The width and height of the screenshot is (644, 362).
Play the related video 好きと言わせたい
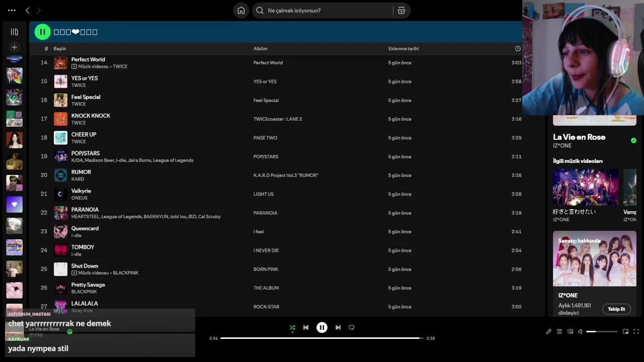(x=586, y=187)
